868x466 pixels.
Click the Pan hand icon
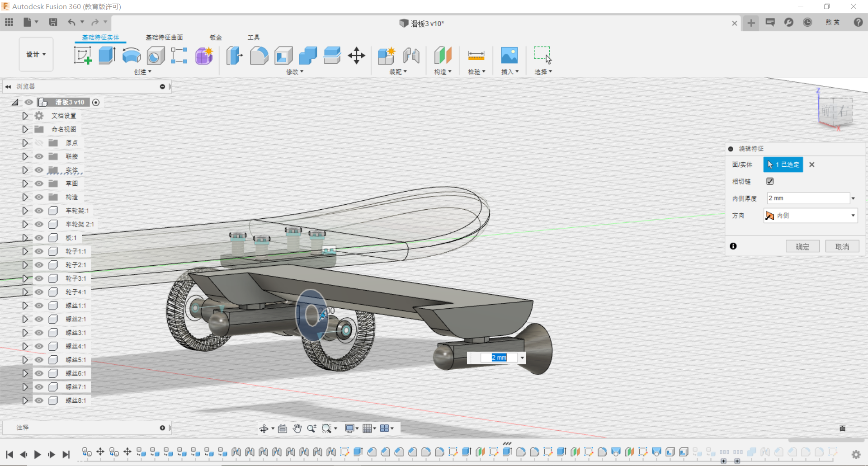(297, 428)
